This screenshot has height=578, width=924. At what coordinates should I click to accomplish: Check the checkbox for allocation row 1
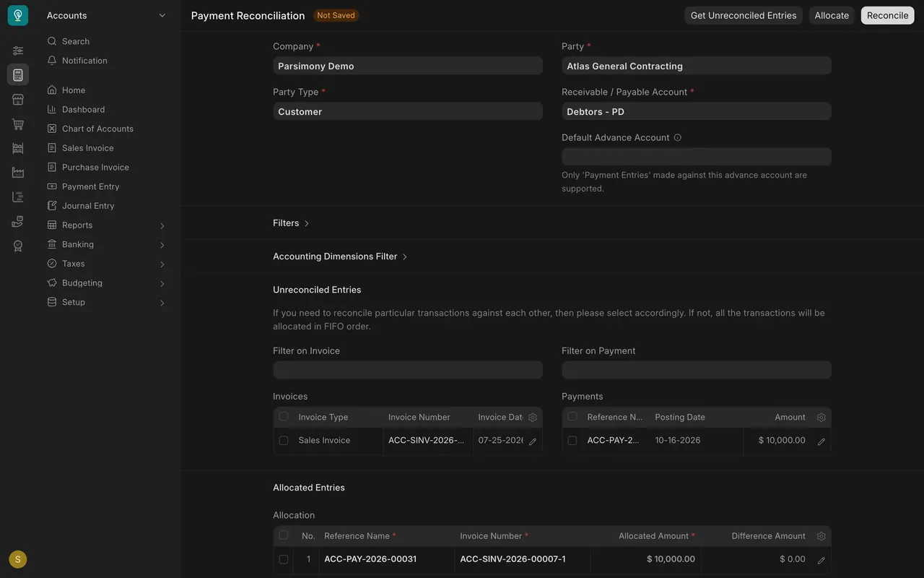pyautogui.click(x=284, y=559)
